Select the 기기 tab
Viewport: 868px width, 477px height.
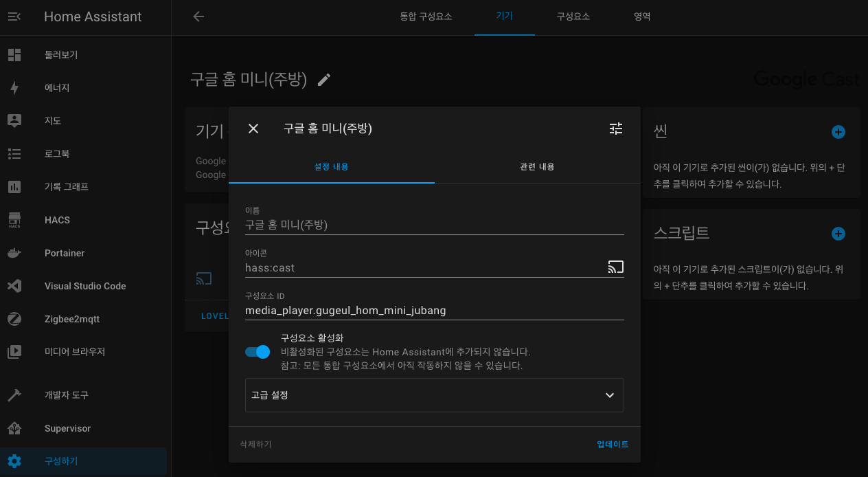[505, 16]
